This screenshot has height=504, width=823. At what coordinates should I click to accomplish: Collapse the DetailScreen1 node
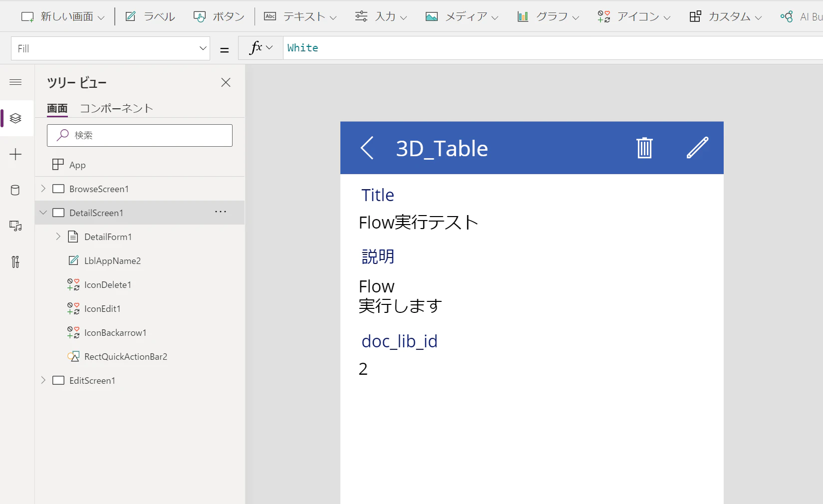point(43,213)
